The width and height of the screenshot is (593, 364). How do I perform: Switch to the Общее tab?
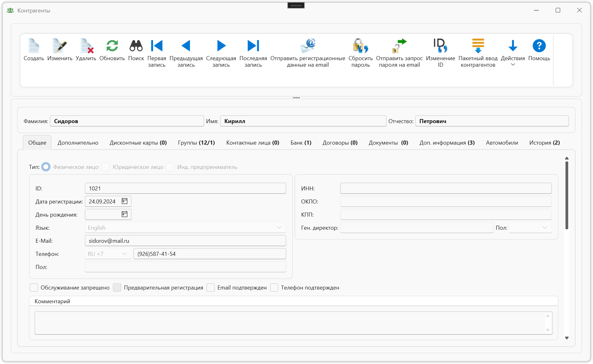point(37,142)
